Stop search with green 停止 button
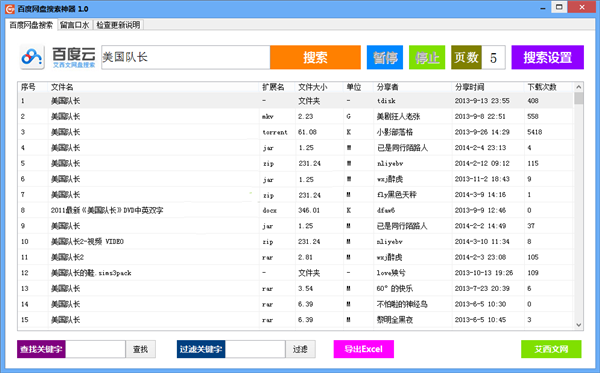The height and width of the screenshot is (373, 600). (427, 57)
